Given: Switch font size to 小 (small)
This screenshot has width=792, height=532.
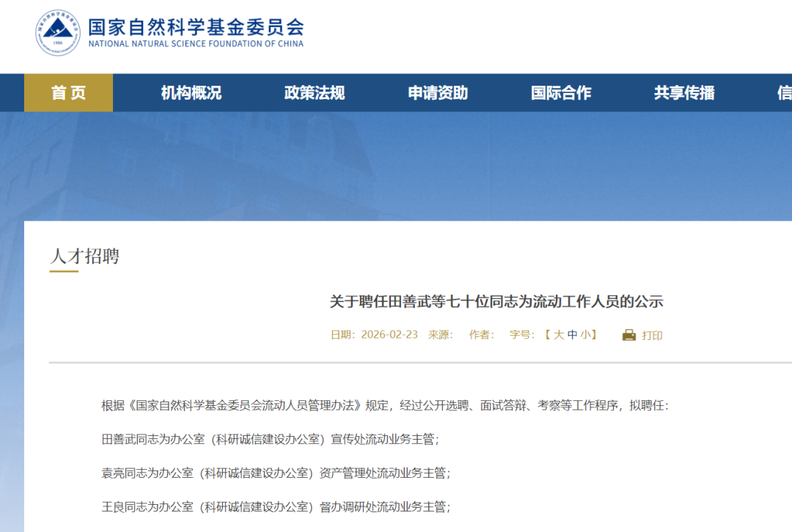Looking at the screenshot, I should (x=585, y=335).
